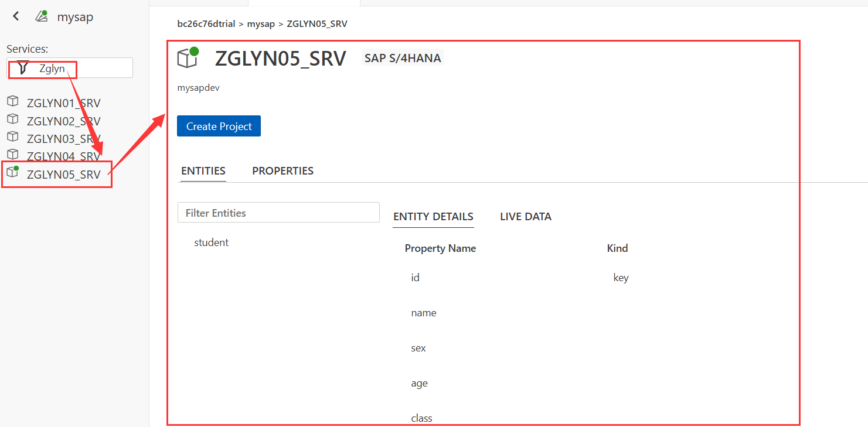The height and width of the screenshot is (427, 868).
Task: Click ZGLYN05_SRV in the breadcrumb
Action: pyautogui.click(x=316, y=24)
